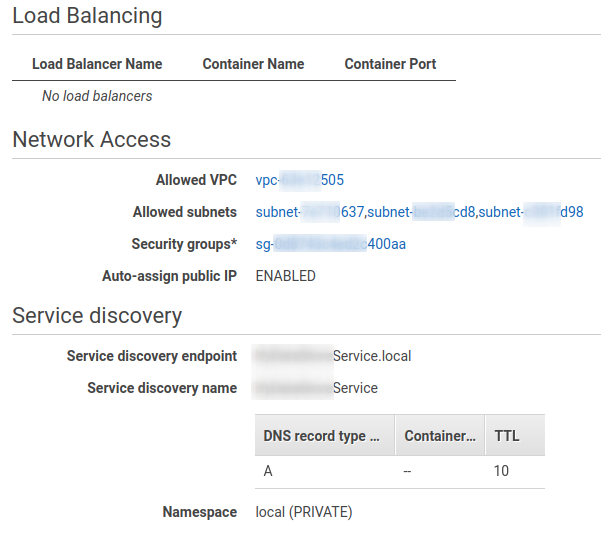Screen dimensions: 601x538
Task: Click the No load balancers message
Action: tap(97, 96)
